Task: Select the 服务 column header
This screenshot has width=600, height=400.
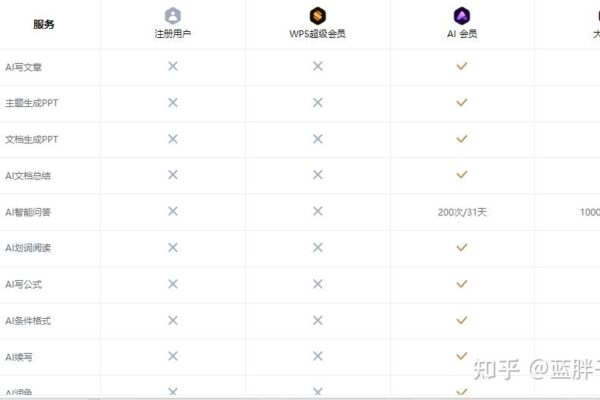Action: pyautogui.click(x=44, y=24)
